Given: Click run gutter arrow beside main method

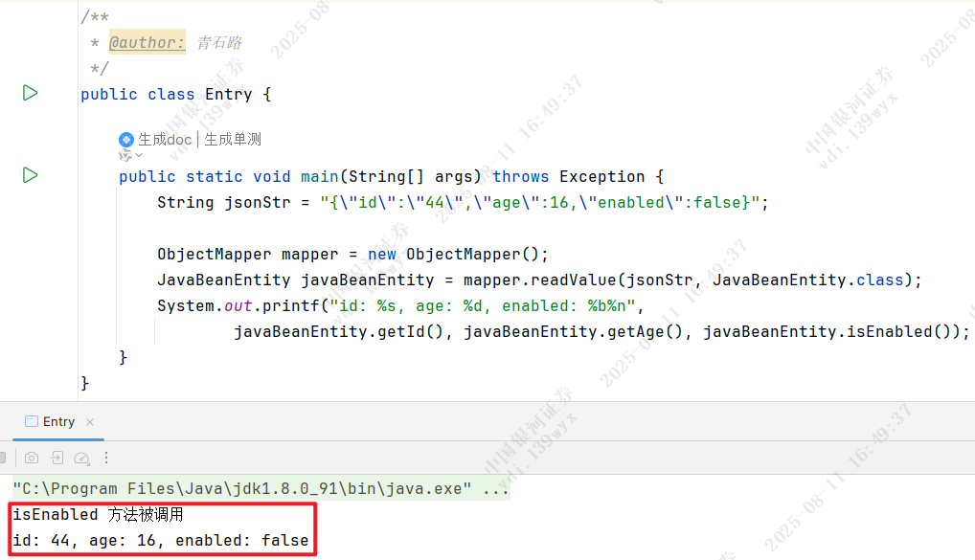Looking at the screenshot, I should tap(30, 175).
